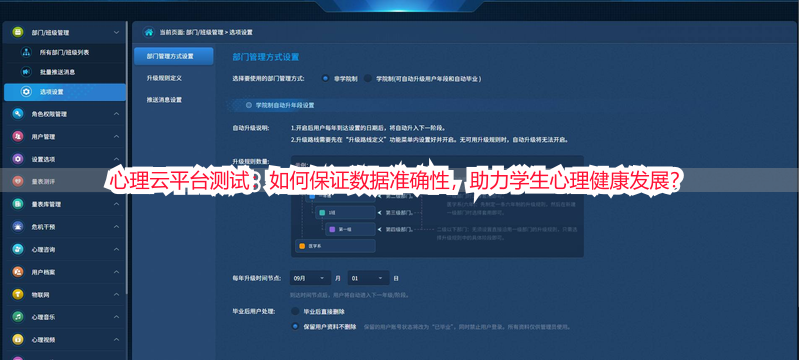The image size is (799, 360).
Task: Open 所有部门/班级列表 menu item
Action: coord(65,53)
